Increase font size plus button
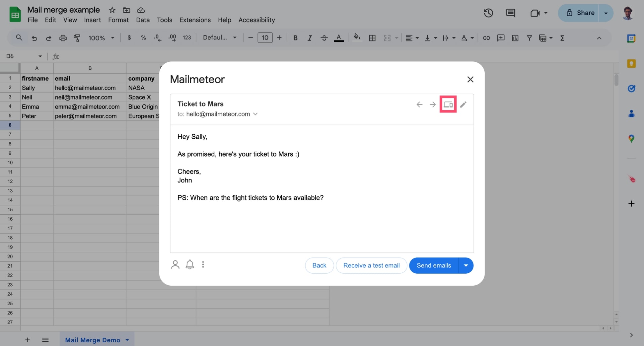The image size is (644, 346). [279, 38]
